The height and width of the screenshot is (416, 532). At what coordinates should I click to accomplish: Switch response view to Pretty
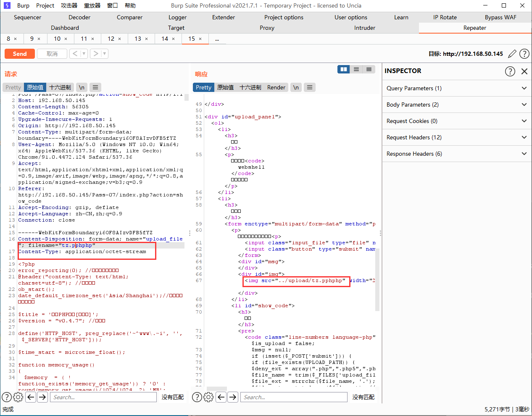203,87
